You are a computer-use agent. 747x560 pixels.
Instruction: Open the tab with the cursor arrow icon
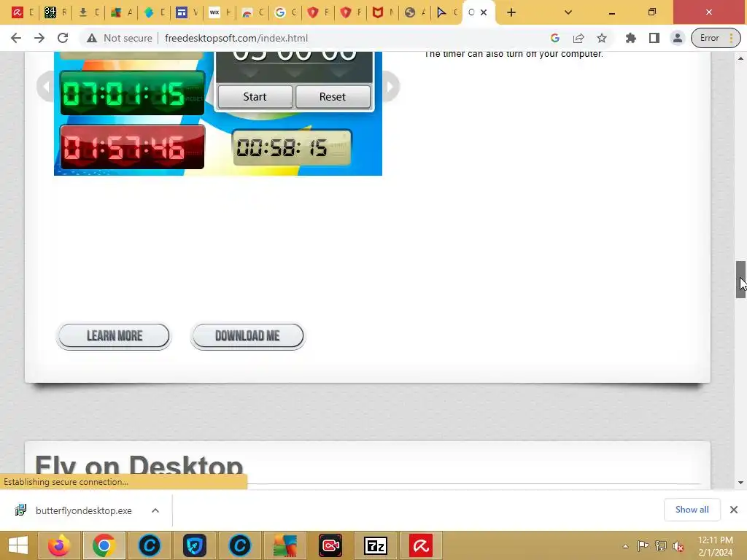coord(447,12)
